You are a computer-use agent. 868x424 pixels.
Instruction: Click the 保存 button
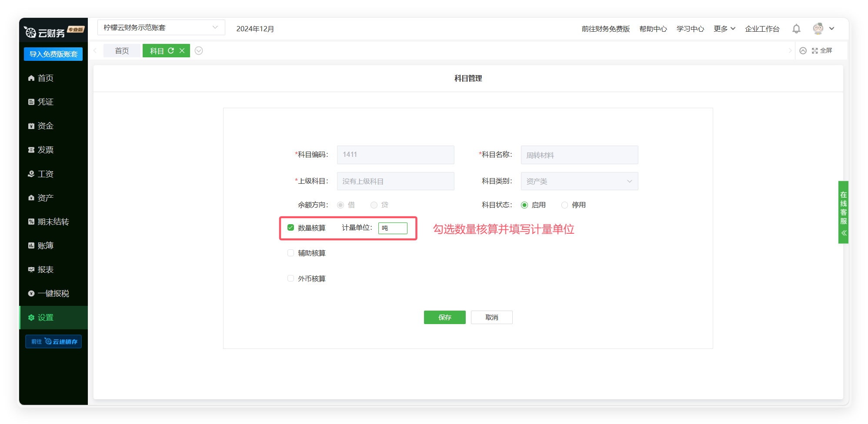tap(444, 318)
